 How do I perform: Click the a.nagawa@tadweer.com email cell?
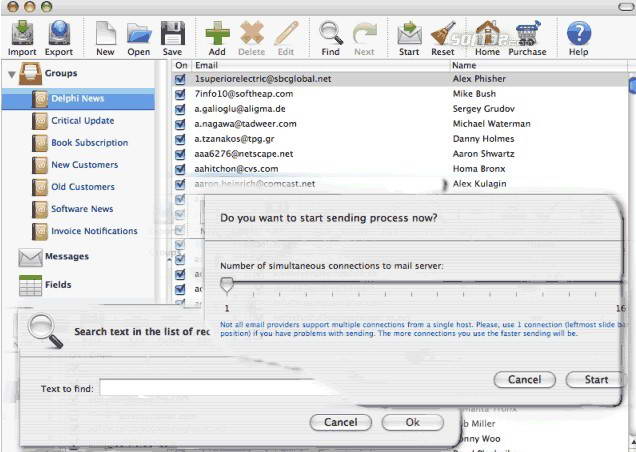(x=245, y=124)
